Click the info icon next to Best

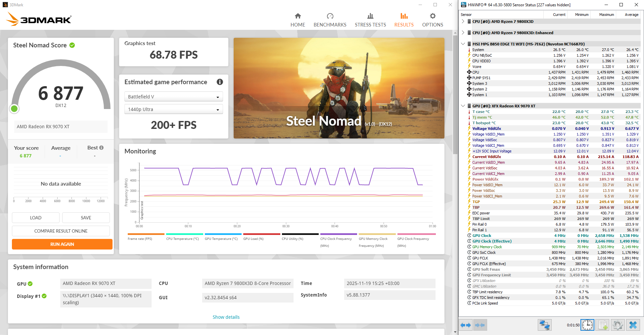pyautogui.click(x=101, y=148)
